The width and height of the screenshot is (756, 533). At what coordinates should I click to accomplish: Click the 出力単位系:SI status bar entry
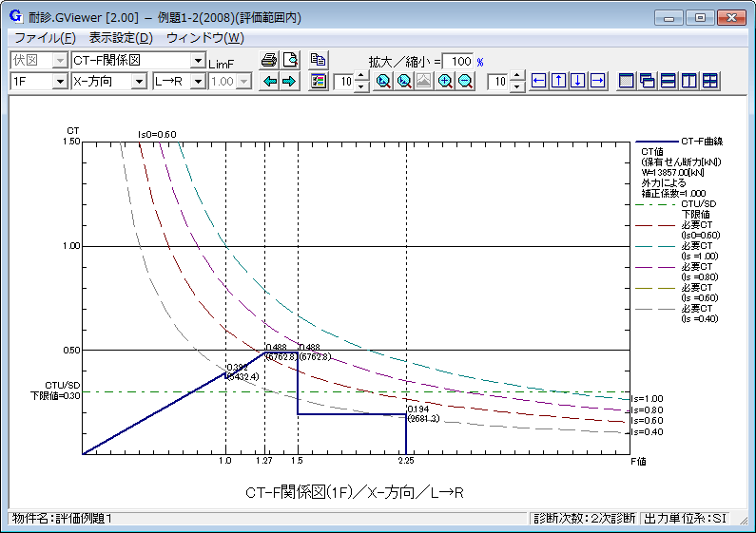click(x=685, y=519)
